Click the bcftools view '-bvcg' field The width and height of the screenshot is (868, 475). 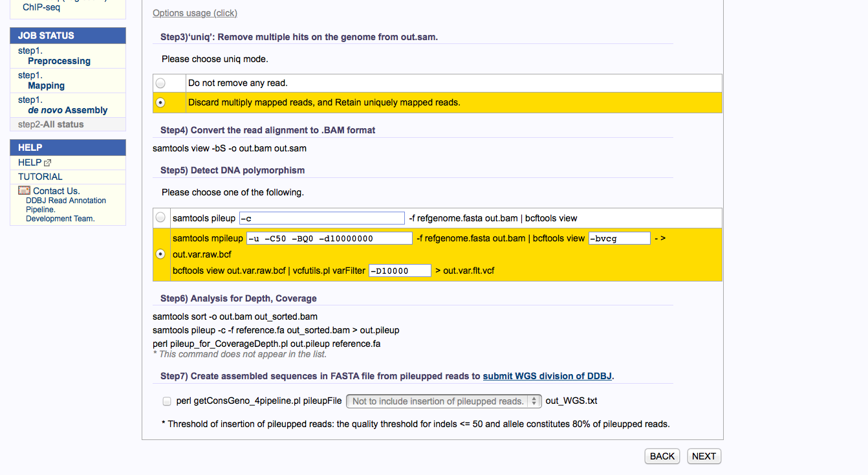click(619, 238)
